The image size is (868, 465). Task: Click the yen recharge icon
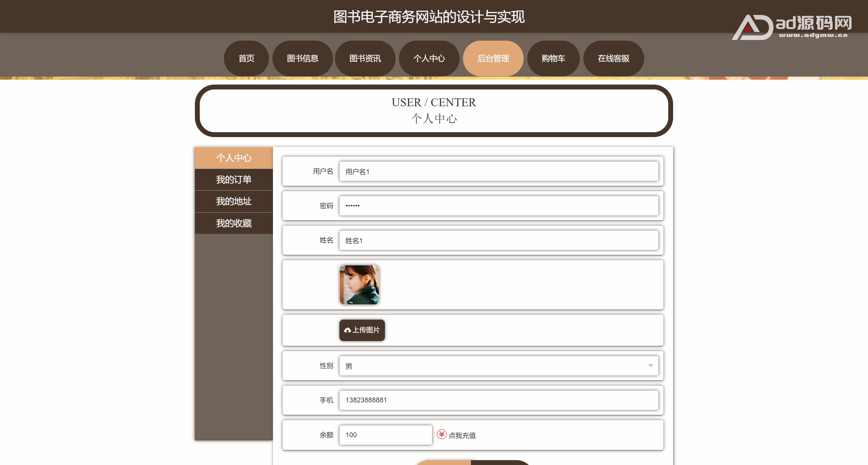[x=441, y=434]
